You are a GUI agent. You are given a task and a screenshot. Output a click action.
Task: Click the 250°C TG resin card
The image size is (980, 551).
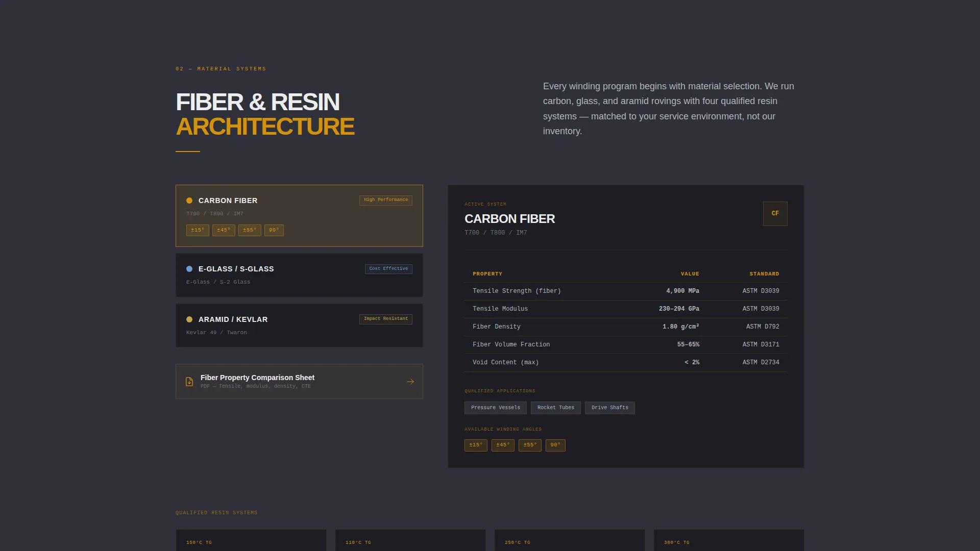(570, 540)
